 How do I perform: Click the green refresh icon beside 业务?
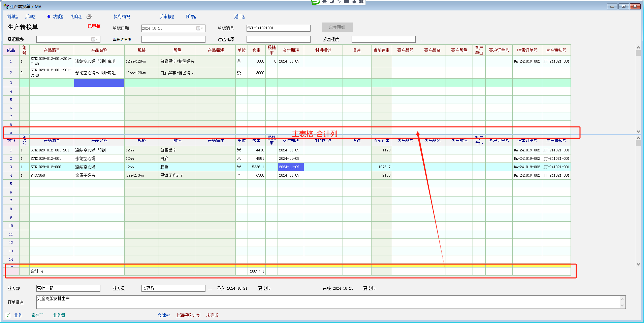coord(8,315)
